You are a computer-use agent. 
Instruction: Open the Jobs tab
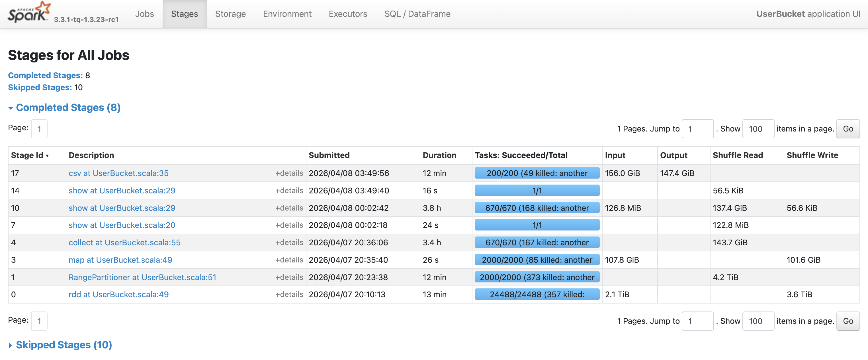pyautogui.click(x=144, y=14)
